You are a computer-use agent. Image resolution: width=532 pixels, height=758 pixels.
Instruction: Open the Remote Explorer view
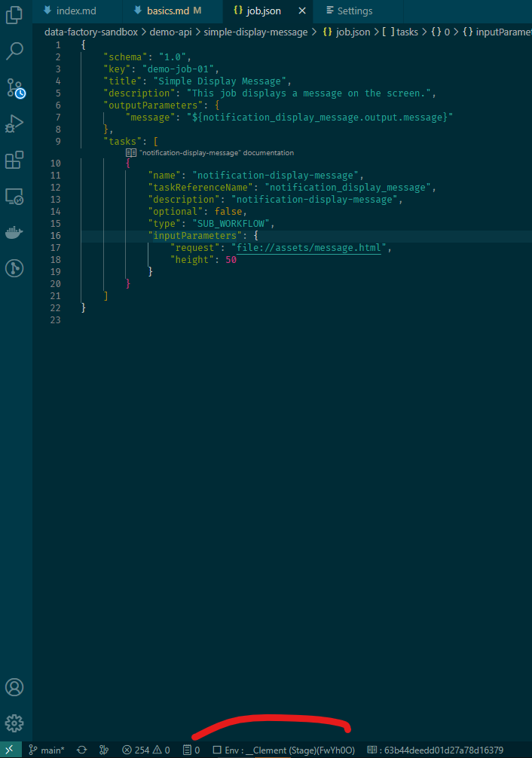pos(14,196)
